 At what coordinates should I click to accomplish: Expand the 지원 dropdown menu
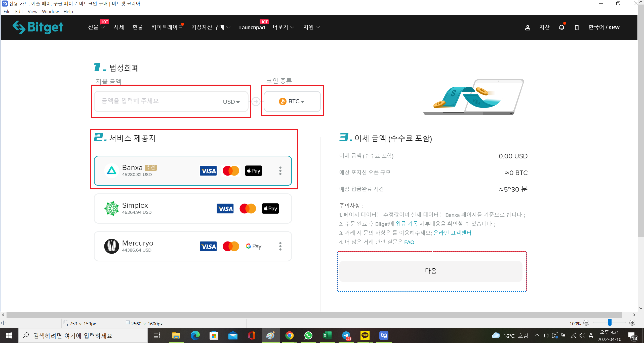click(311, 27)
